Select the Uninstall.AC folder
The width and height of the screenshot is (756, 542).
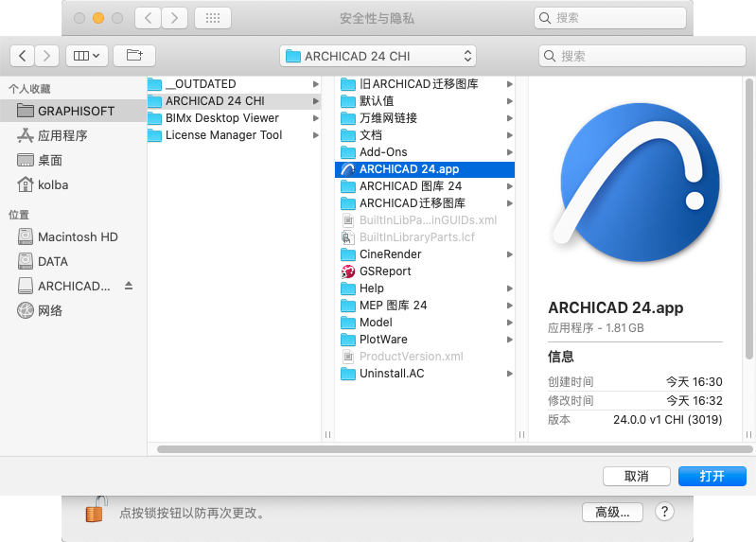pos(425,374)
